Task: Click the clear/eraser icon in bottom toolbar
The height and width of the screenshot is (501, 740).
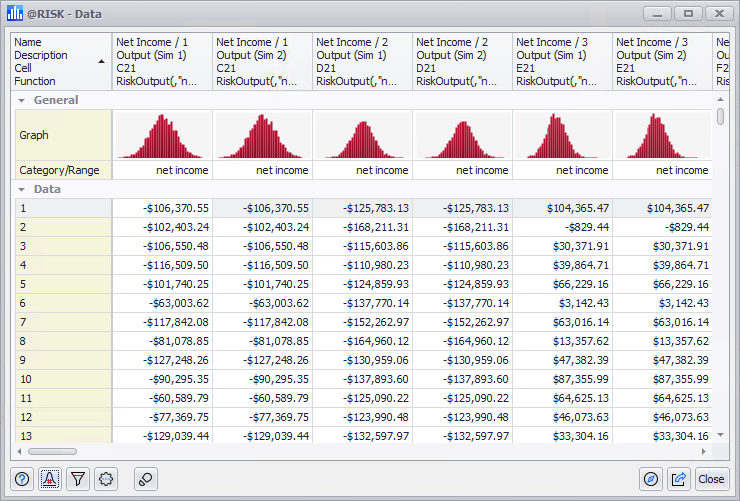Action: coord(145,479)
